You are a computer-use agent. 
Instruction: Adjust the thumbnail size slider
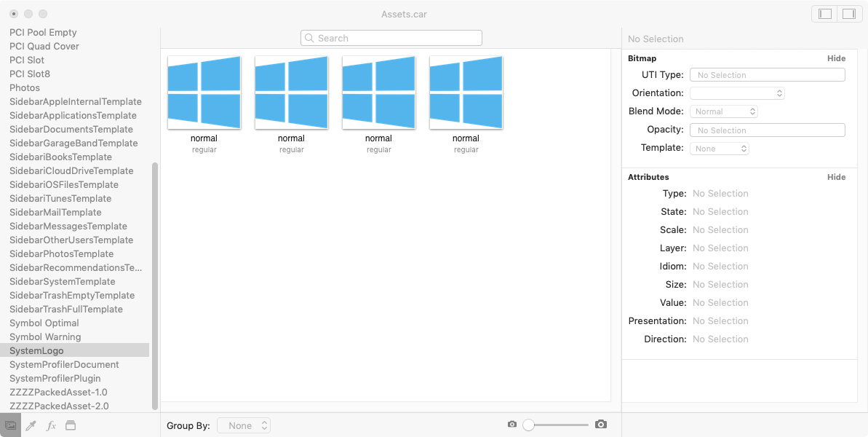[x=556, y=425]
